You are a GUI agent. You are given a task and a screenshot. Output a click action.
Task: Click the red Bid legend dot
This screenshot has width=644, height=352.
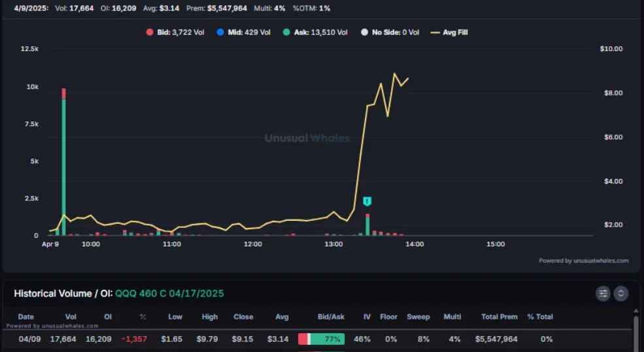pos(150,32)
